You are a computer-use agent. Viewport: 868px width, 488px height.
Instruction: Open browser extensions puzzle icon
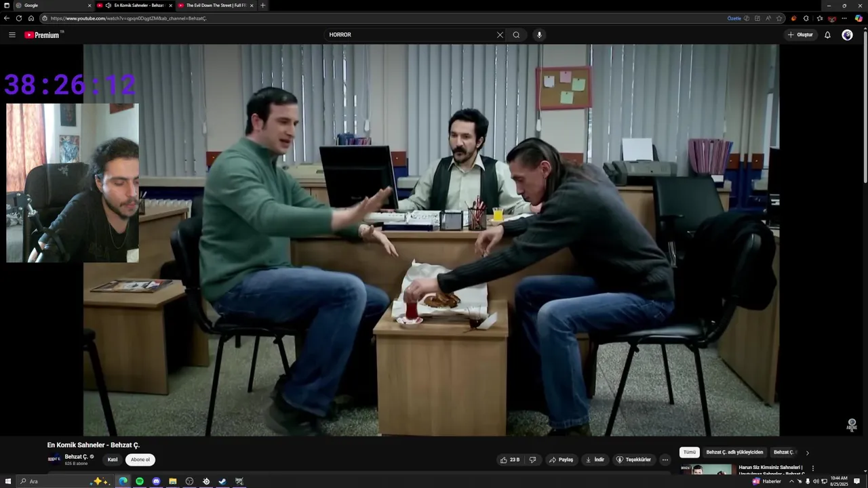pos(806,18)
